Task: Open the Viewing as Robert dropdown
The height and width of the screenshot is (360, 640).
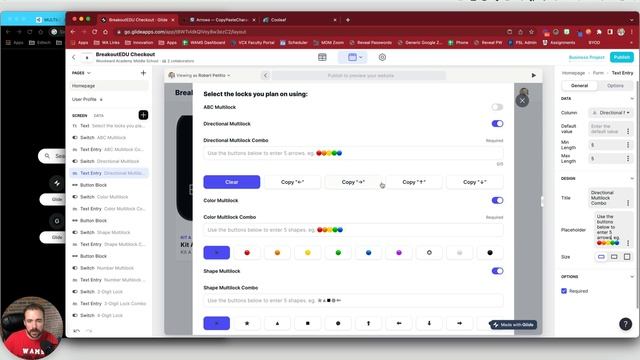Action: point(200,76)
